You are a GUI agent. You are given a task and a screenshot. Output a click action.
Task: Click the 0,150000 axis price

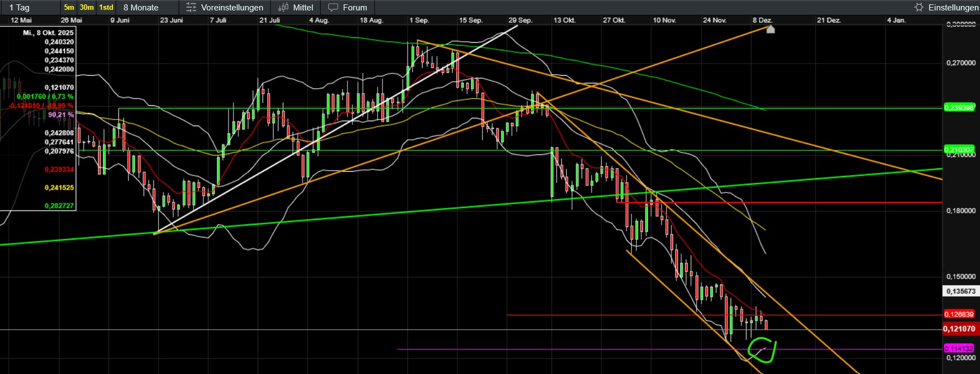point(961,276)
